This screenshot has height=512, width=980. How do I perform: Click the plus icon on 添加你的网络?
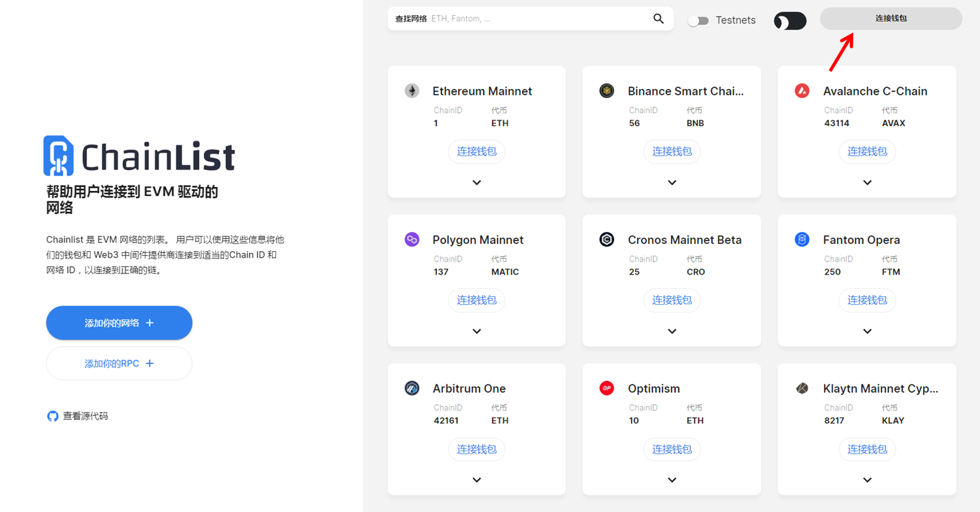[150, 323]
